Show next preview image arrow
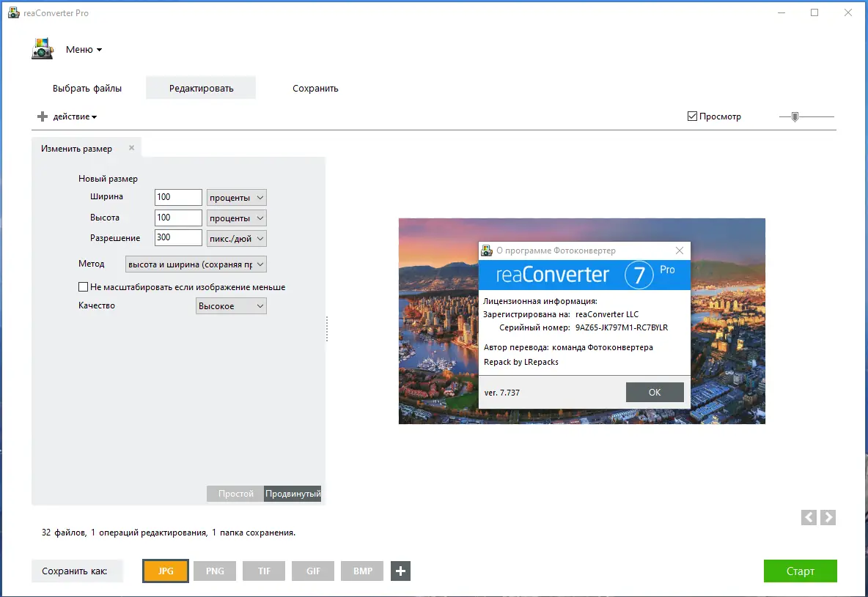Image resolution: width=868 pixels, height=597 pixels. tap(828, 517)
